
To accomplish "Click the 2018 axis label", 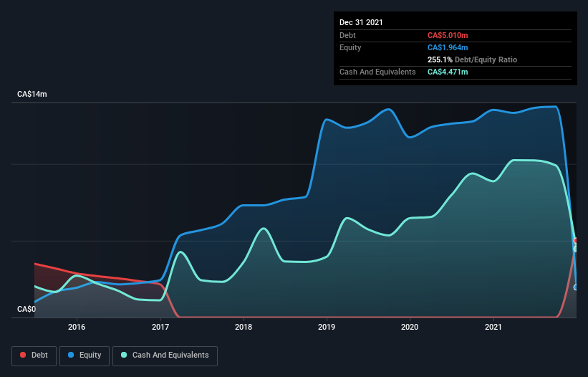I will [x=244, y=327].
